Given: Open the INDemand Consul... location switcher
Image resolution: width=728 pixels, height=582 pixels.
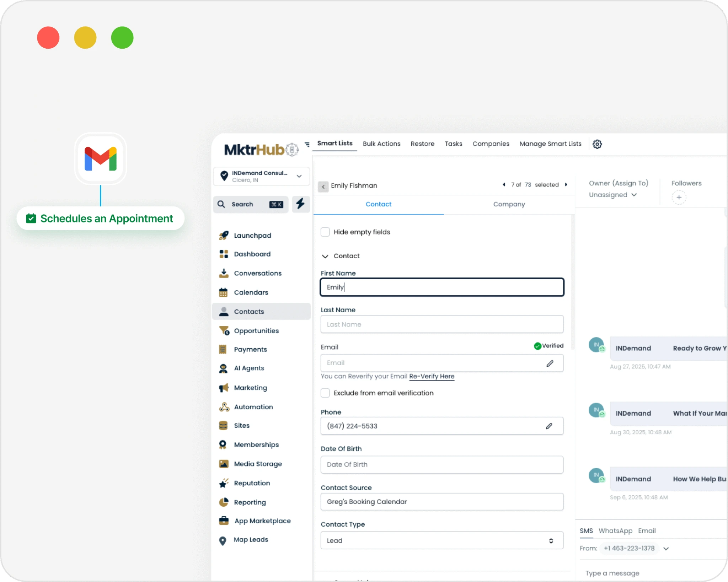Looking at the screenshot, I should coord(262,176).
